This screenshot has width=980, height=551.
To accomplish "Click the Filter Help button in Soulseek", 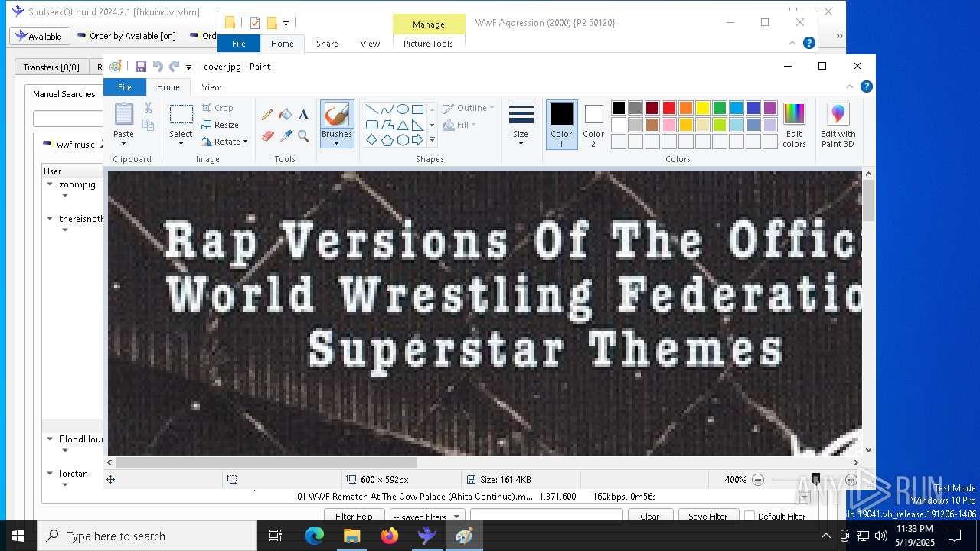I will pyautogui.click(x=354, y=517).
